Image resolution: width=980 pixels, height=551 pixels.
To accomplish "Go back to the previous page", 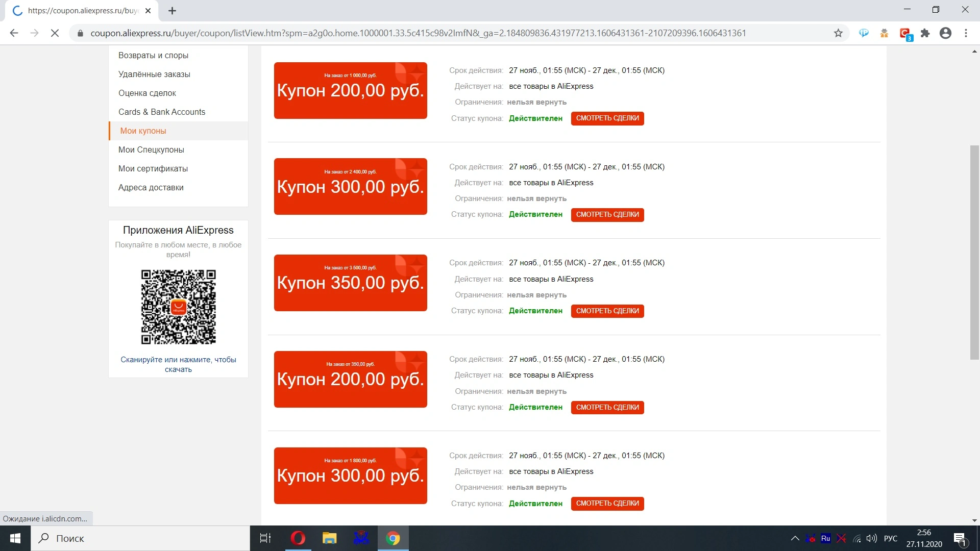I will click(x=14, y=33).
